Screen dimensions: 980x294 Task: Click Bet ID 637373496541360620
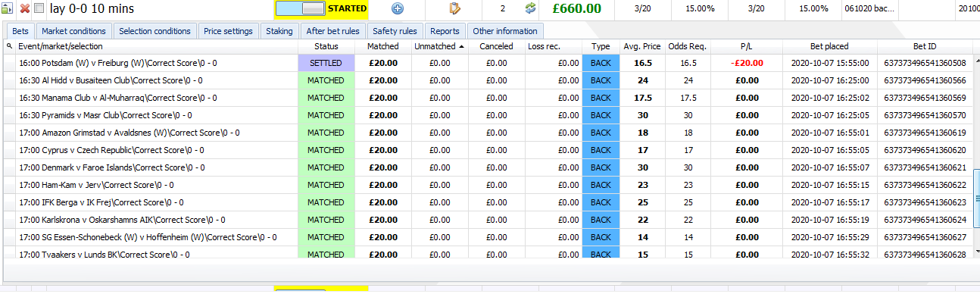(925, 150)
